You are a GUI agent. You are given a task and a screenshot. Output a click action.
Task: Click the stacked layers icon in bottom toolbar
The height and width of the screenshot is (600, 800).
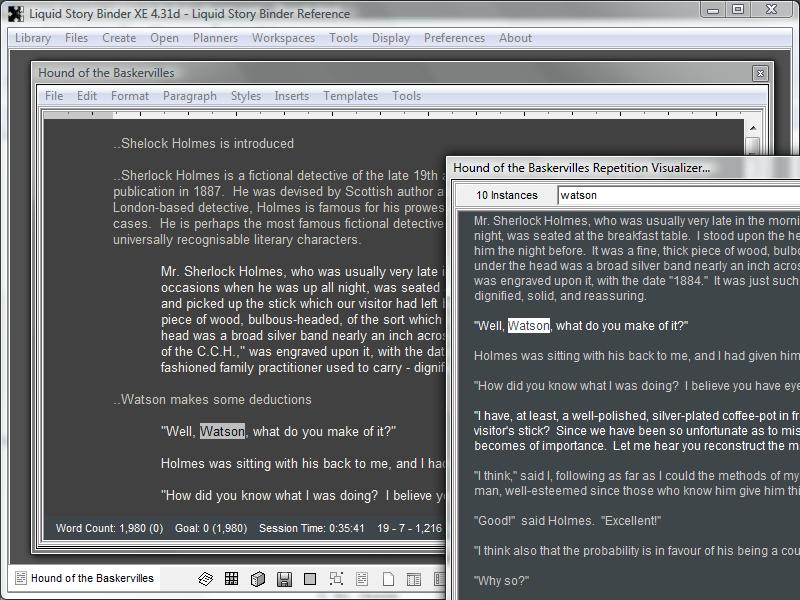(x=205, y=579)
